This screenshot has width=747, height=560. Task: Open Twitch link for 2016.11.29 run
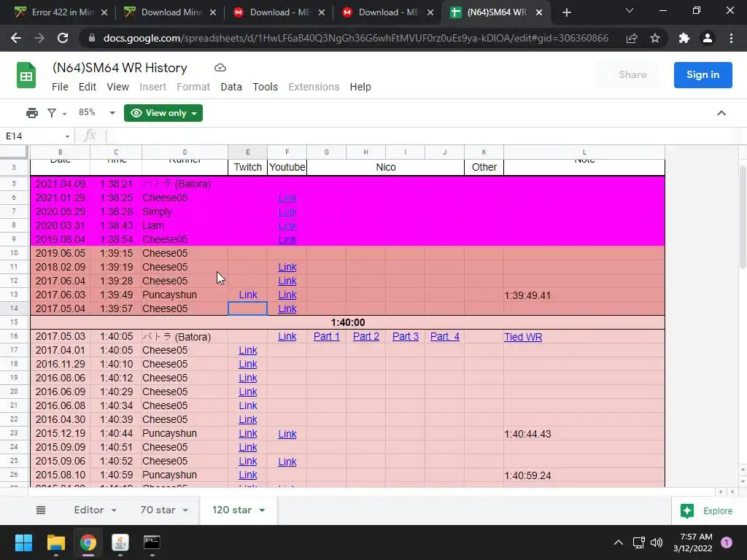pos(248,364)
